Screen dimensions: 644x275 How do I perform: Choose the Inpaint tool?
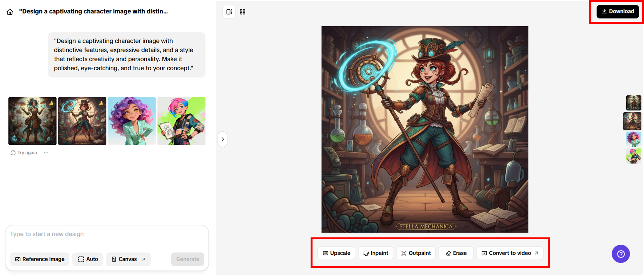pyautogui.click(x=376, y=253)
